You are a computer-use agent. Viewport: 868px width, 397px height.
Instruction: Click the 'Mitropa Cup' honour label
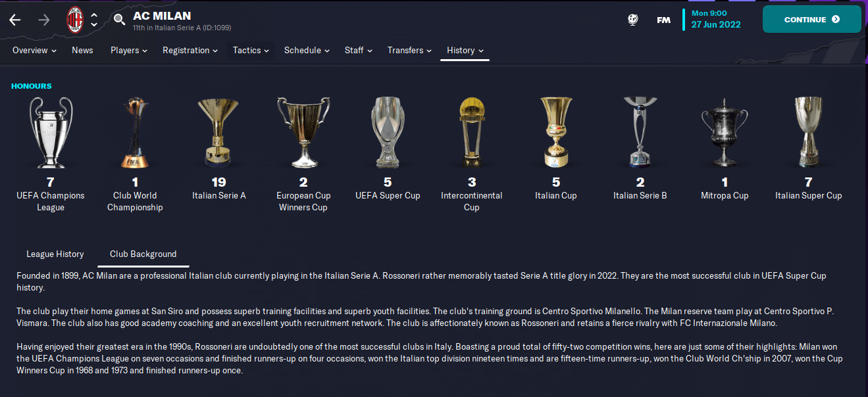725,195
